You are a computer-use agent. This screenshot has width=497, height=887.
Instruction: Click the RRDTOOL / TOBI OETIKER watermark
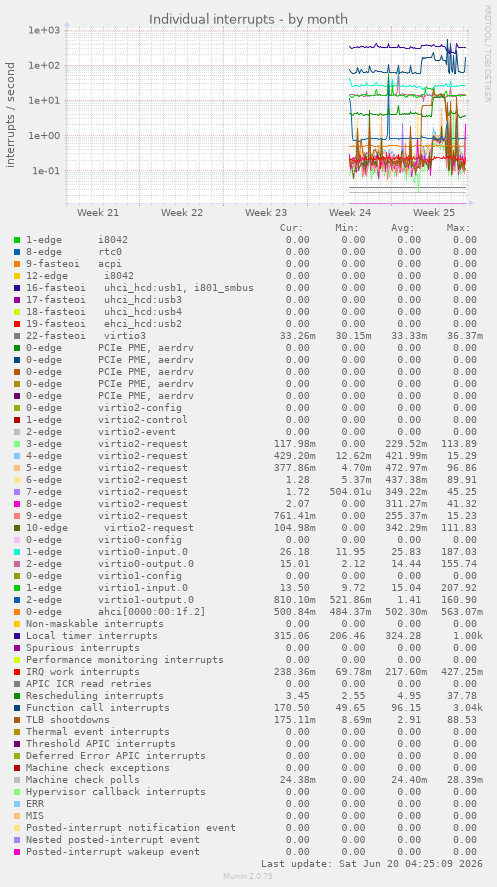pos(487,54)
